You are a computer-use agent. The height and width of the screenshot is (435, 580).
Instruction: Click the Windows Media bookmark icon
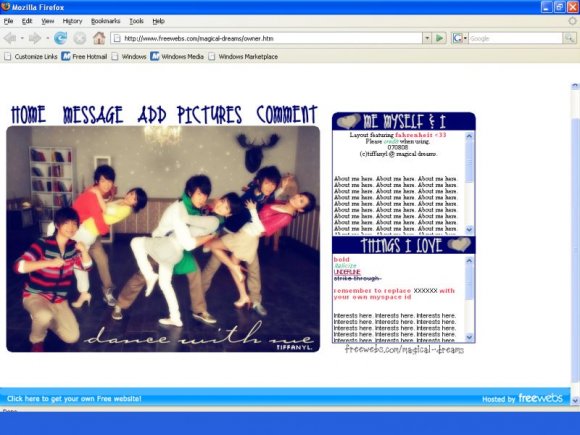[x=155, y=57]
